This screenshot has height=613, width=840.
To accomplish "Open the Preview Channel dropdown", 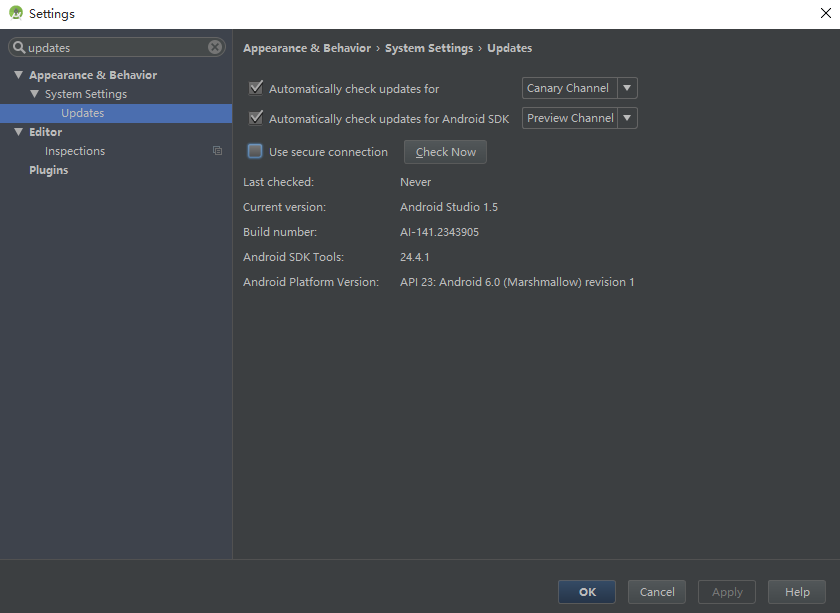I will (x=580, y=118).
